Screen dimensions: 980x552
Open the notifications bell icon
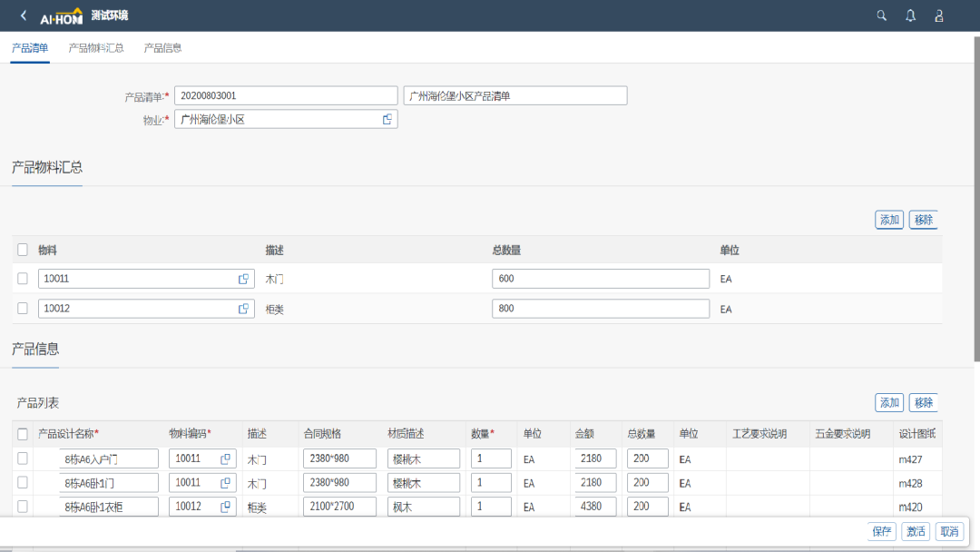pyautogui.click(x=910, y=15)
